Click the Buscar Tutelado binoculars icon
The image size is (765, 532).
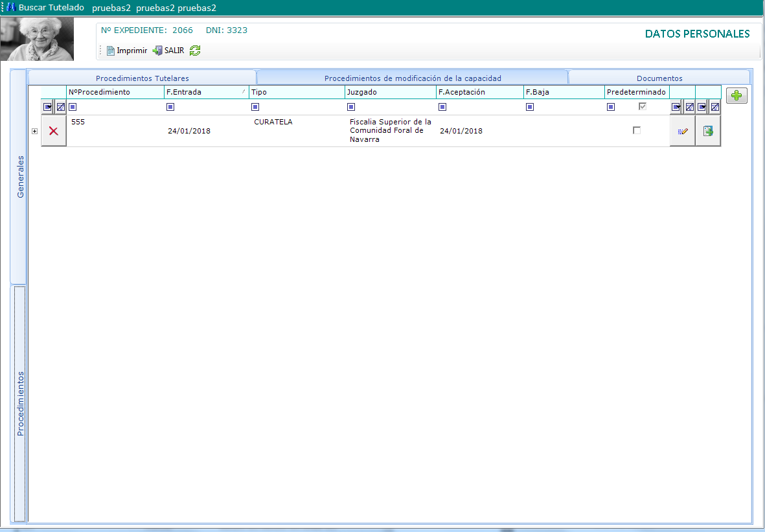(x=10, y=7)
